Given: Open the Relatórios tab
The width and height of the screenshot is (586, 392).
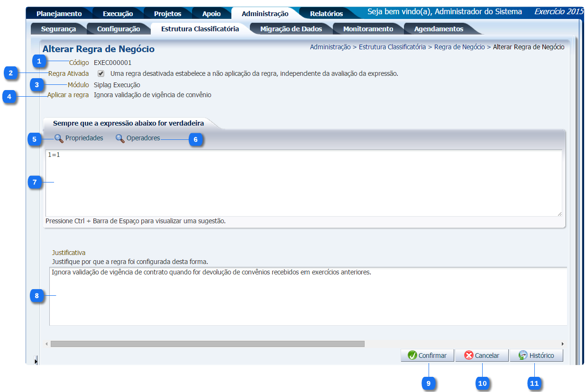Looking at the screenshot, I should [x=326, y=14].
